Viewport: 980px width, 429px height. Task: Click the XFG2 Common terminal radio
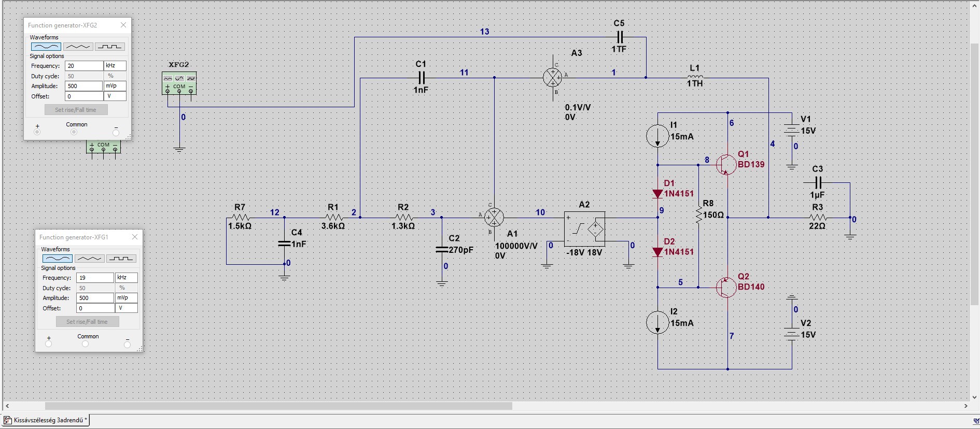74,132
